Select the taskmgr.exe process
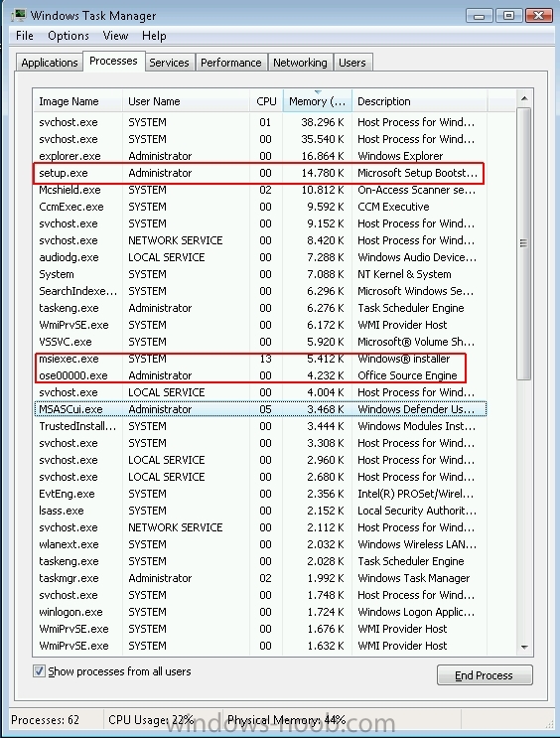The width and height of the screenshot is (560, 738). click(260, 578)
